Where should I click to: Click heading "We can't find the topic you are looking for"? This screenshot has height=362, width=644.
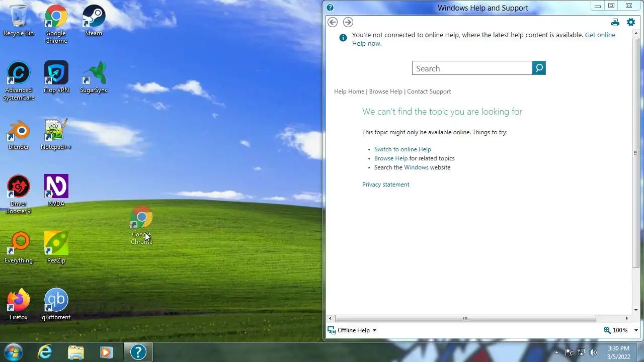pyautogui.click(x=442, y=112)
